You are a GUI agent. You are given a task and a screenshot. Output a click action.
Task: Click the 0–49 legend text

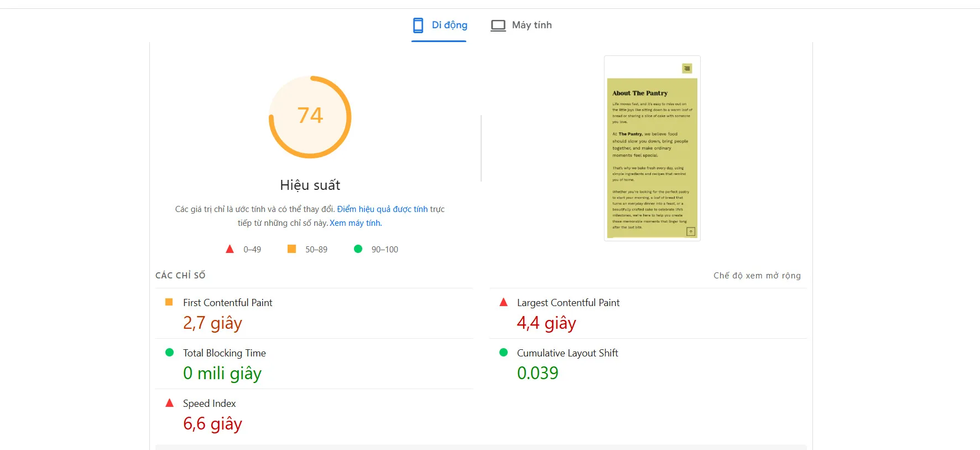coord(252,250)
